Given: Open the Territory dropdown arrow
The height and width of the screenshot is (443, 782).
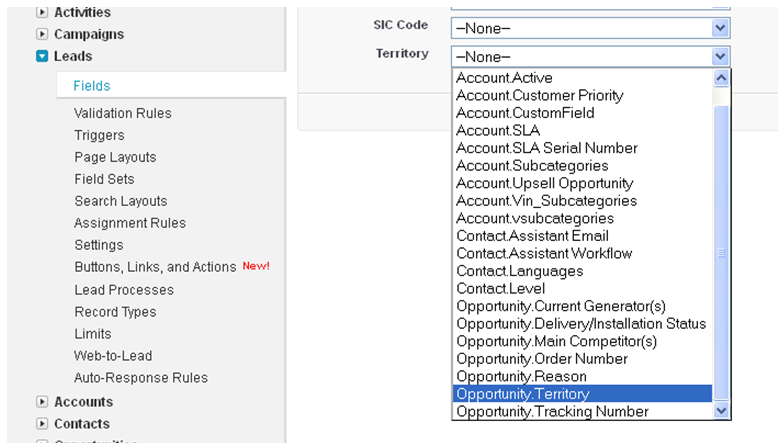Looking at the screenshot, I should 721,57.
